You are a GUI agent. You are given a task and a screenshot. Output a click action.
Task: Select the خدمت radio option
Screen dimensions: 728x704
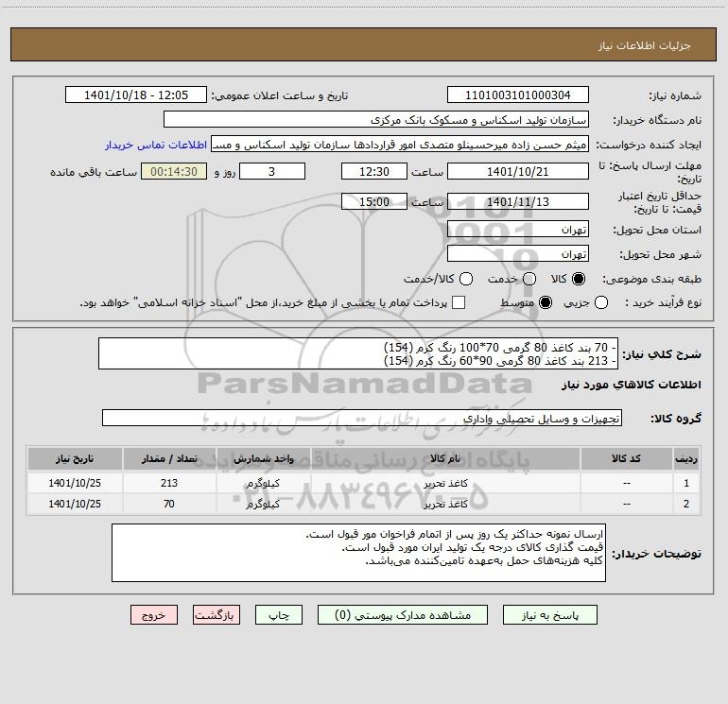[529, 279]
